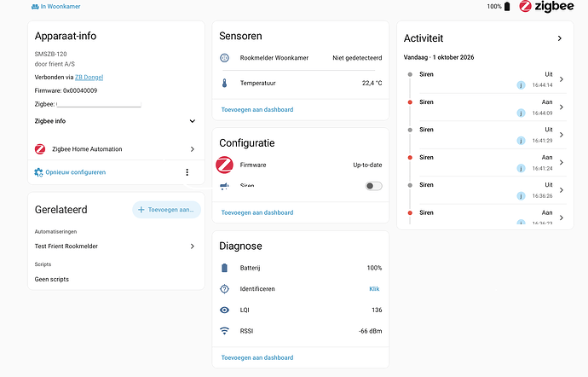
Task: Open the In Woonkamer area link
Action: [x=56, y=6]
